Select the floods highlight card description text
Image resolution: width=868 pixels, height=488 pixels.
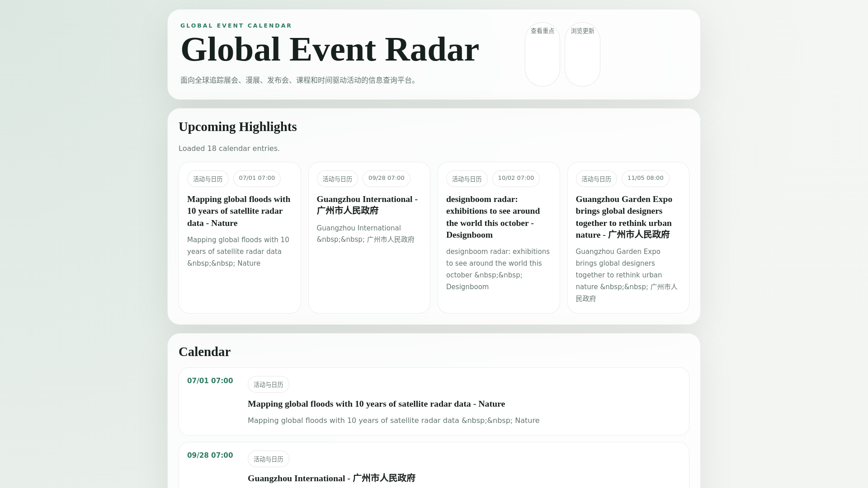pyautogui.click(x=239, y=252)
